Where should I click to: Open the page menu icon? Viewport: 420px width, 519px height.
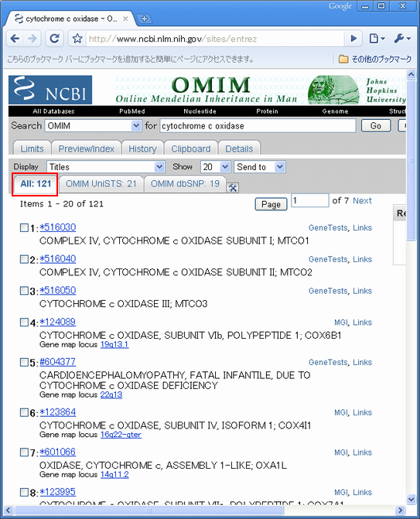(377, 39)
